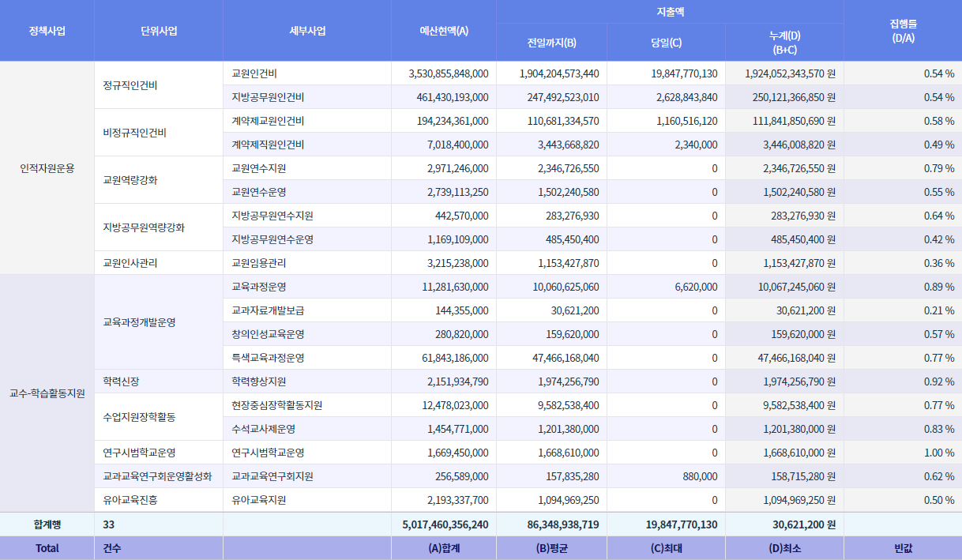Click the 집행률 (D/A) column header
This screenshot has height=560, width=962.
[902, 31]
